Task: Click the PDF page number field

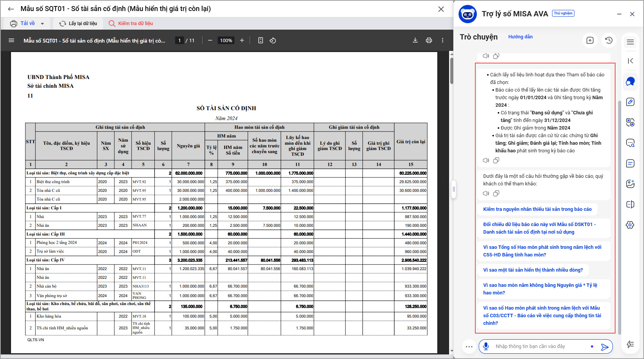Action: point(179,40)
